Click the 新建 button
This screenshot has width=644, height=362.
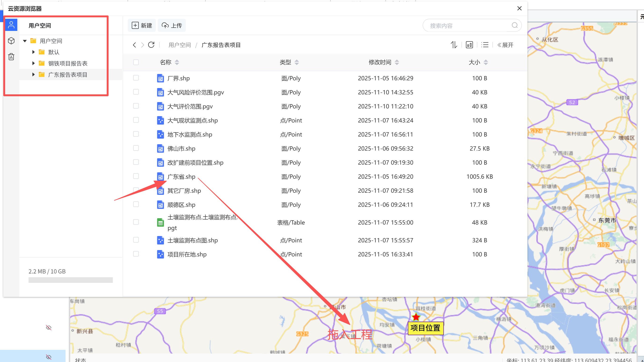tap(142, 25)
